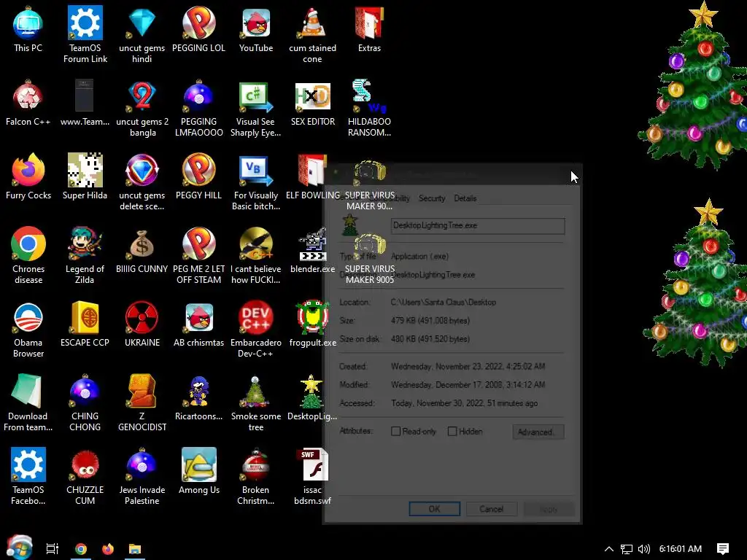747x560 pixels.
Task: Open Task View from the taskbar
Action: coord(53,549)
